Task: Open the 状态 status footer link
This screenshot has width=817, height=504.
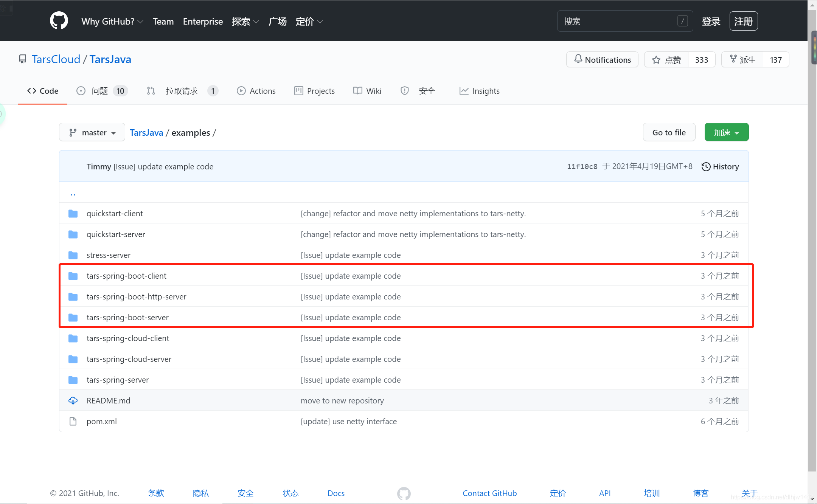Action: tap(290, 493)
